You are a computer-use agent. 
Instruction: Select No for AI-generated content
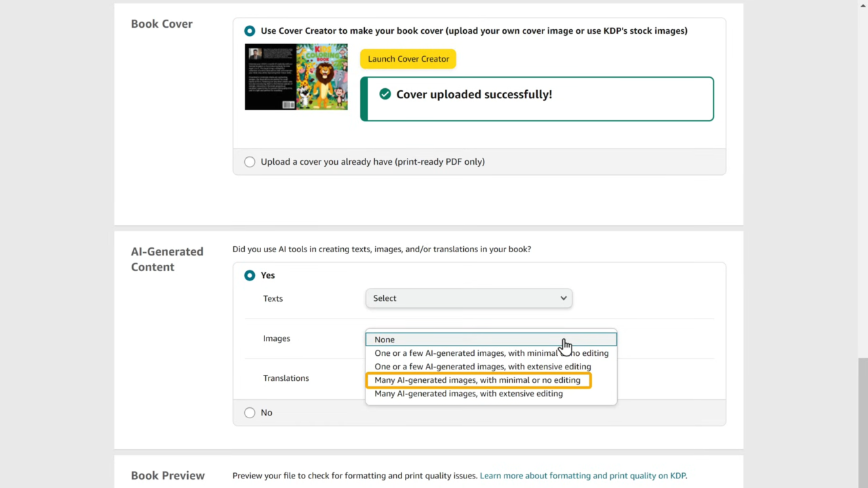pos(250,413)
